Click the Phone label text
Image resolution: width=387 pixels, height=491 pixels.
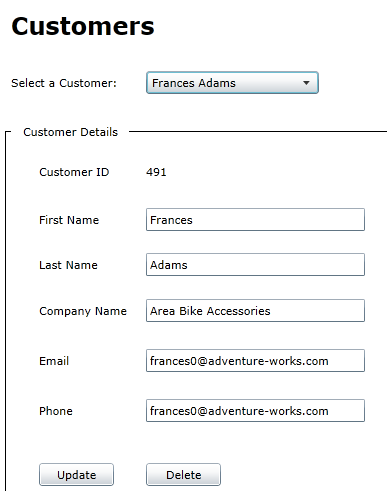click(x=56, y=411)
